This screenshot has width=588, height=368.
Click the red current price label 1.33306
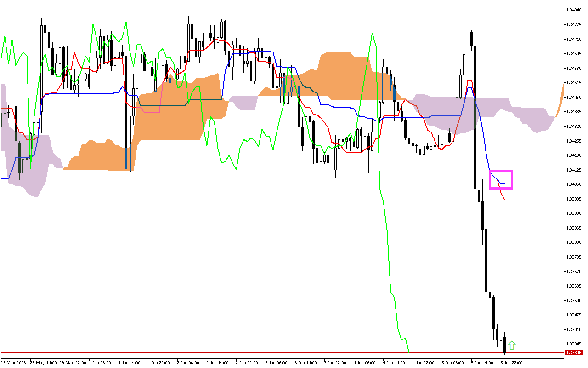[x=574, y=353]
